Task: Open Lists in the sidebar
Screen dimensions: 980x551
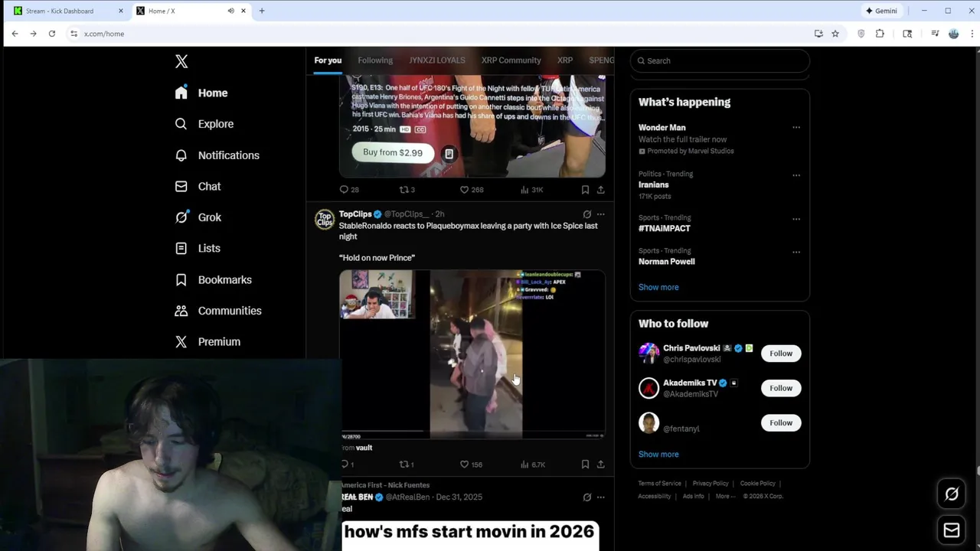Action: coord(198,248)
